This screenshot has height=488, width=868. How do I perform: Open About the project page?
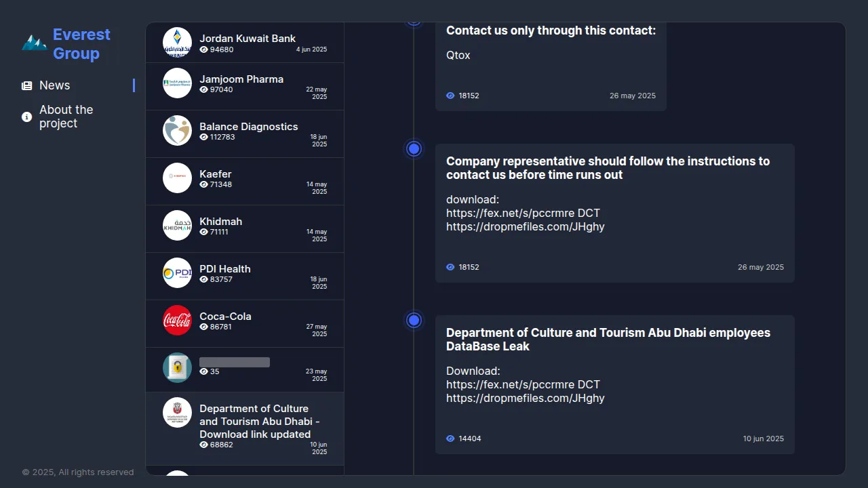pyautogui.click(x=66, y=117)
